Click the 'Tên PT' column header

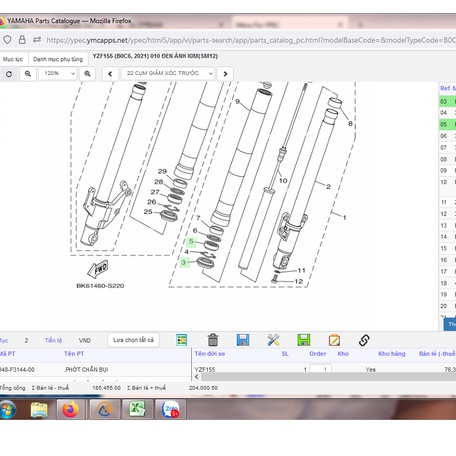coord(74,354)
